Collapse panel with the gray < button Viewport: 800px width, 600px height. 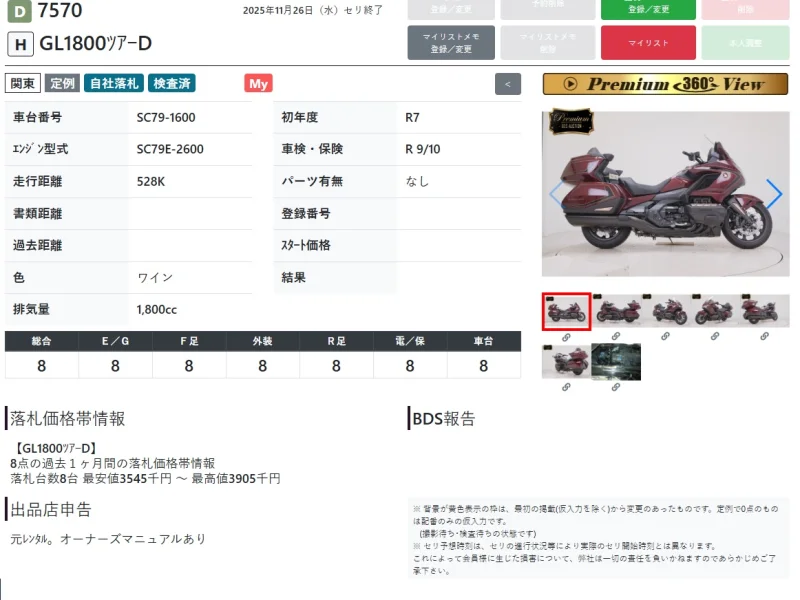click(x=508, y=84)
